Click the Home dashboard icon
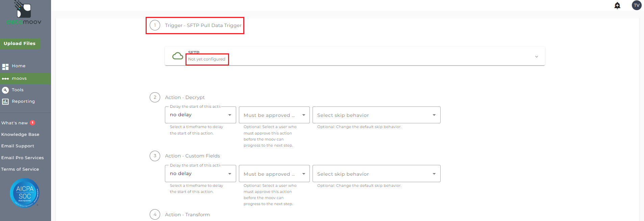 (5, 67)
